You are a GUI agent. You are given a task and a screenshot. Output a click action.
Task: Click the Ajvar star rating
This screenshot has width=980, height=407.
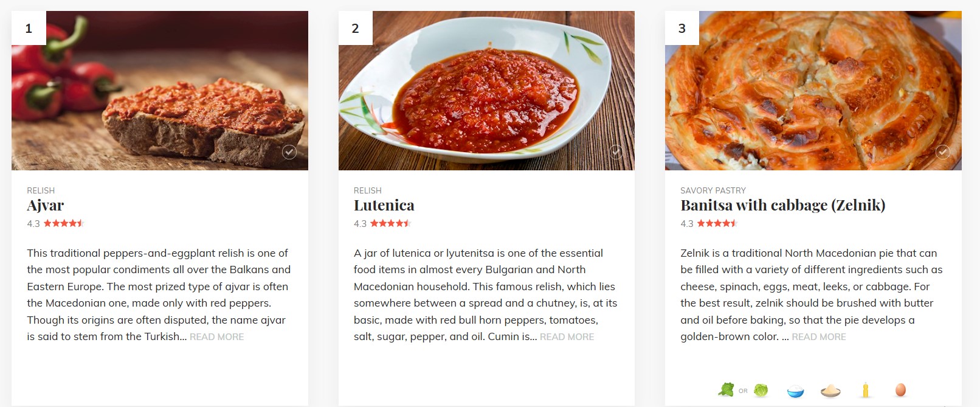point(63,223)
